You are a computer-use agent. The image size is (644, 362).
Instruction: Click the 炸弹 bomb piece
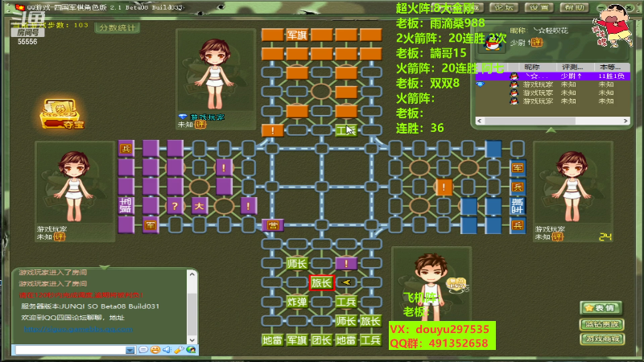[x=296, y=302]
